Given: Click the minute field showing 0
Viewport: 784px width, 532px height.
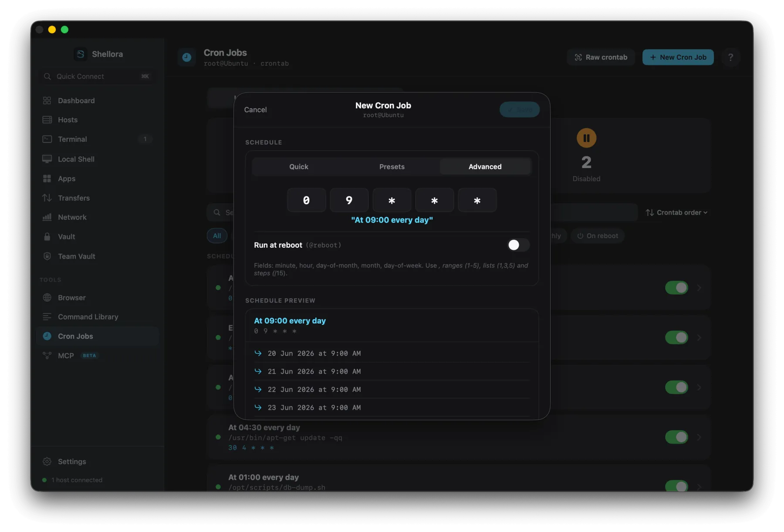Looking at the screenshot, I should [307, 200].
